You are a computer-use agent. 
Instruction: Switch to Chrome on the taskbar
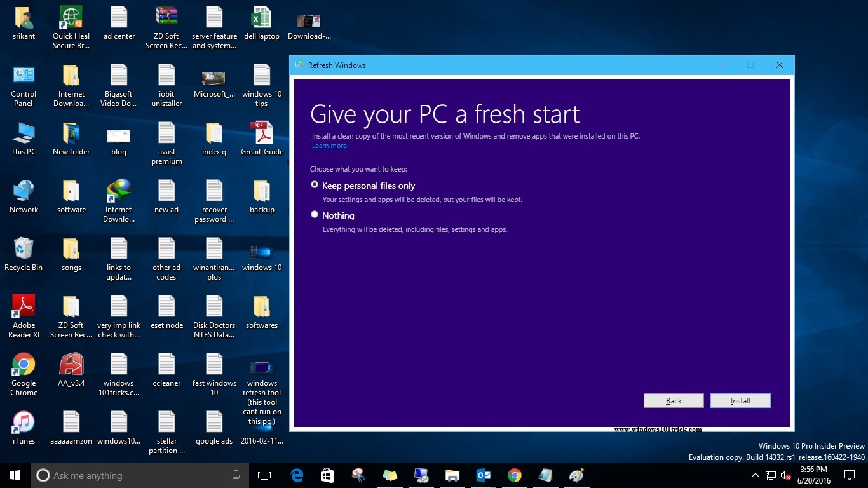(x=515, y=475)
